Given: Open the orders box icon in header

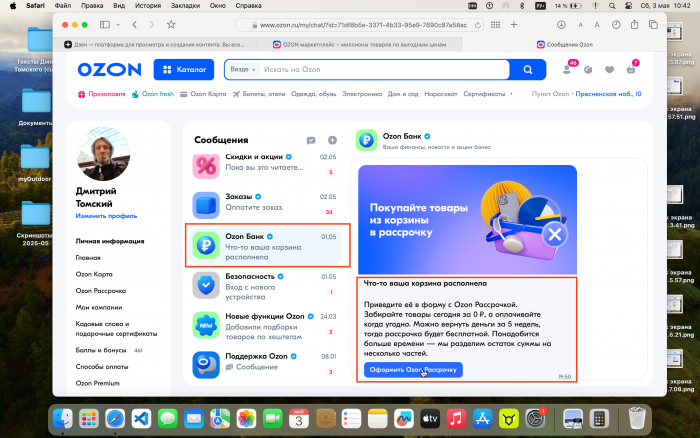Looking at the screenshot, I should [x=588, y=70].
